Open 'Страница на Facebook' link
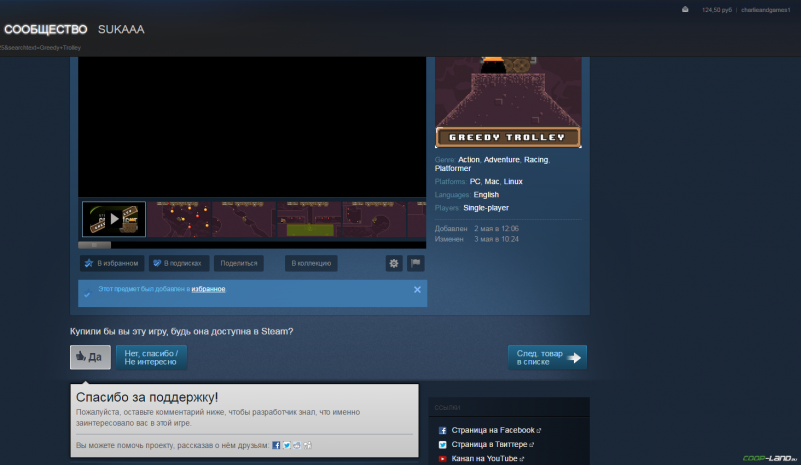This screenshot has width=801, height=465. point(493,430)
